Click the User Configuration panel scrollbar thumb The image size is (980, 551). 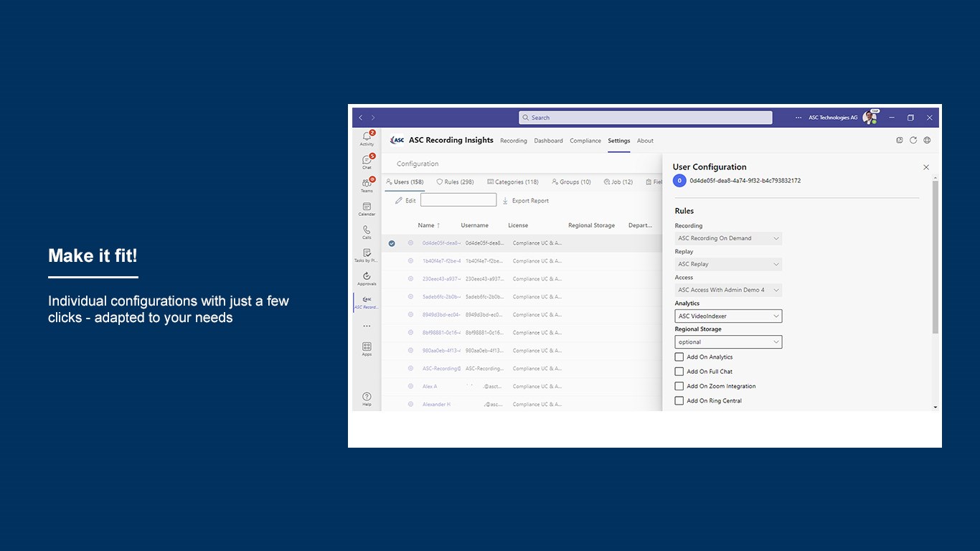click(x=935, y=256)
